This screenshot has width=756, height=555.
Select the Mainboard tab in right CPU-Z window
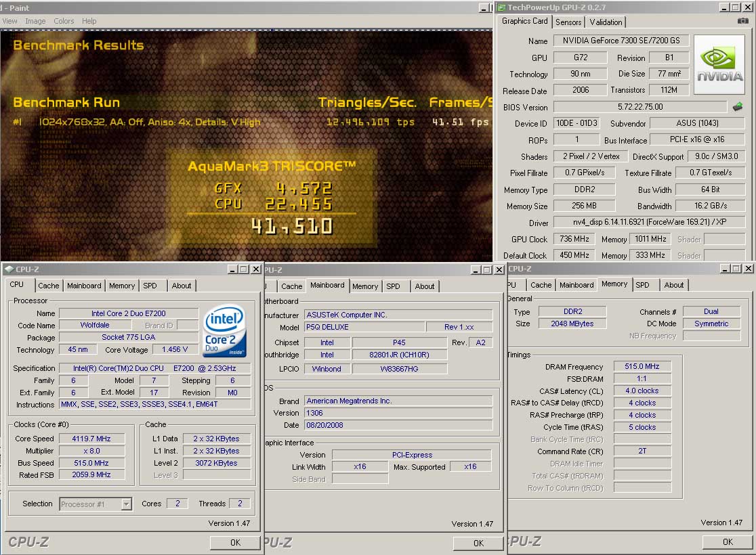576,285
